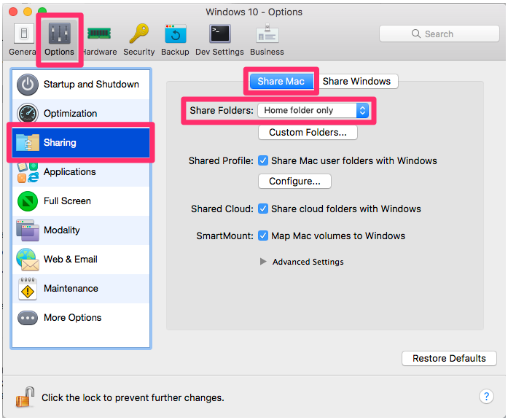508x420 pixels.
Task: Switch to the Share Mac tab
Action: pyautogui.click(x=281, y=81)
